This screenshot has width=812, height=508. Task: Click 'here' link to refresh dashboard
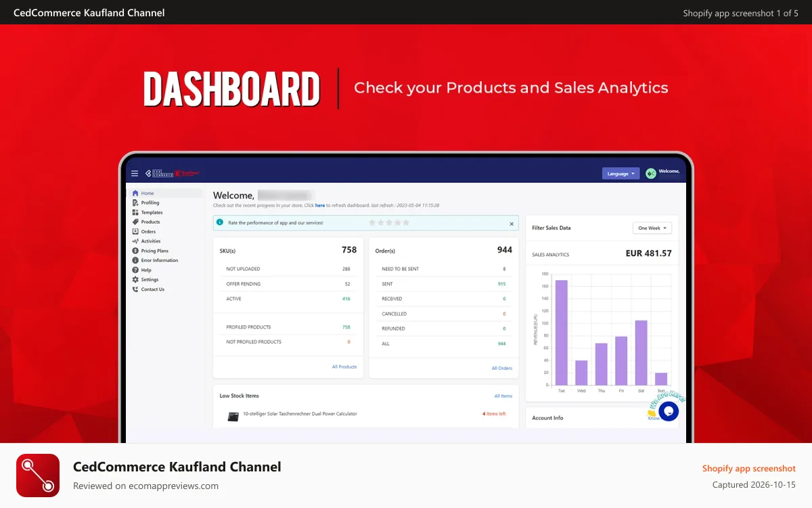[x=320, y=205]
